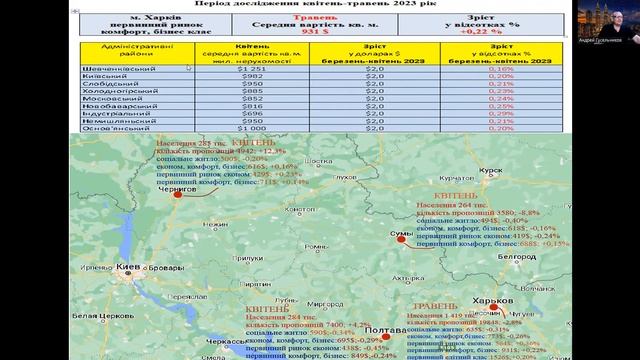
Task: Select the кількість пропозицій 4942 line near Чернигов
Action: tap(221, 151)
